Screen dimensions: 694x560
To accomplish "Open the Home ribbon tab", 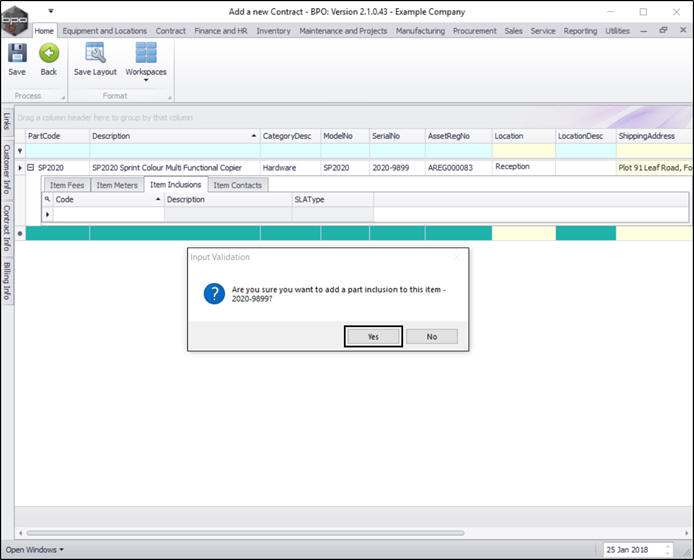I will click(x=44, y=31).
